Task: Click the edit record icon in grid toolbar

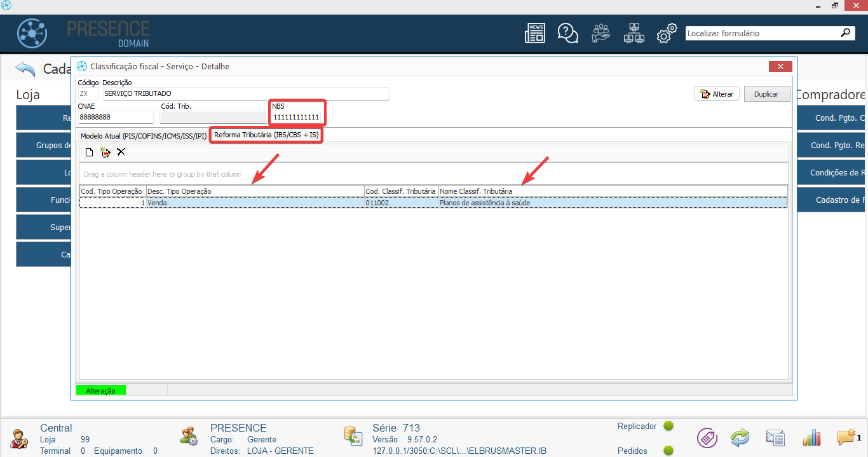Action: (105, 152)
